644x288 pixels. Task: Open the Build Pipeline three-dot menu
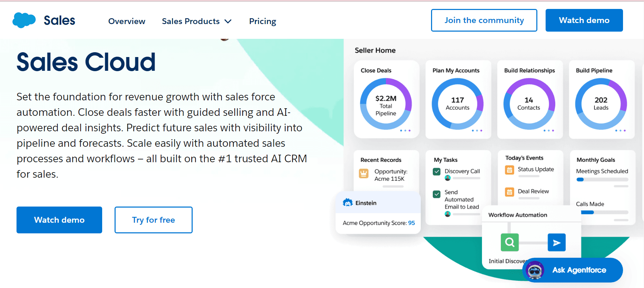point(620,131)
